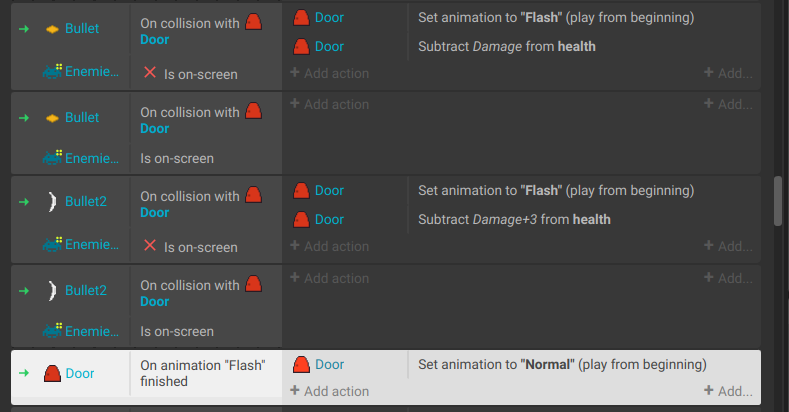Open "Add..." menu in Bullet2 Damage+3 event

point(728,246)
